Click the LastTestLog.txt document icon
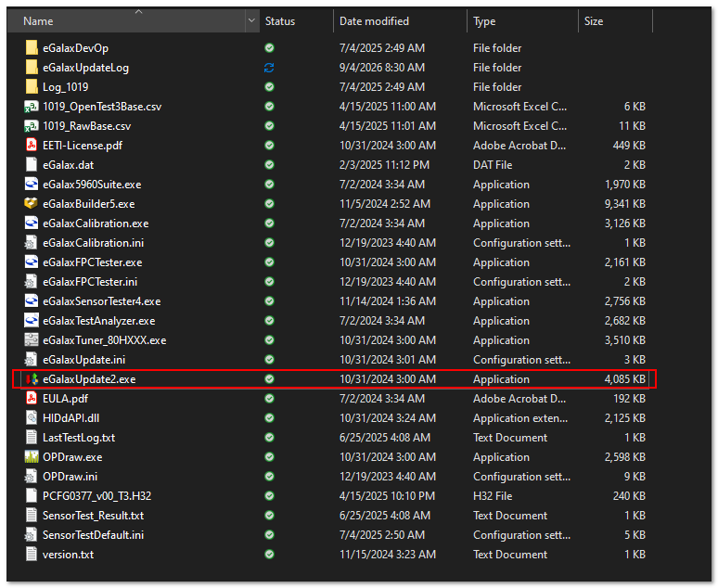 click(x=32, y=438)
